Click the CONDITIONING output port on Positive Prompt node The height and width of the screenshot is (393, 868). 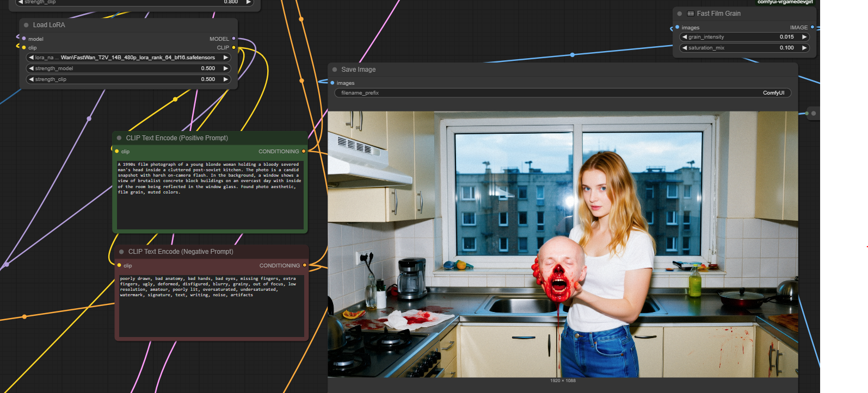point(304,151)
